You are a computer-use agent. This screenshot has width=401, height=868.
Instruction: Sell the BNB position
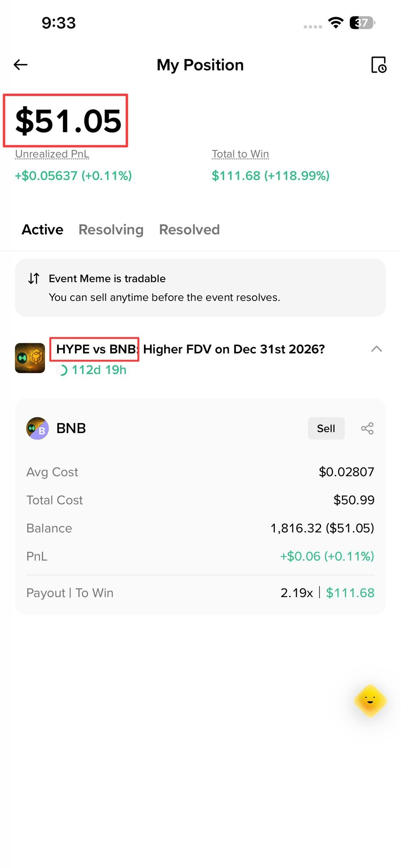point(326,428)
